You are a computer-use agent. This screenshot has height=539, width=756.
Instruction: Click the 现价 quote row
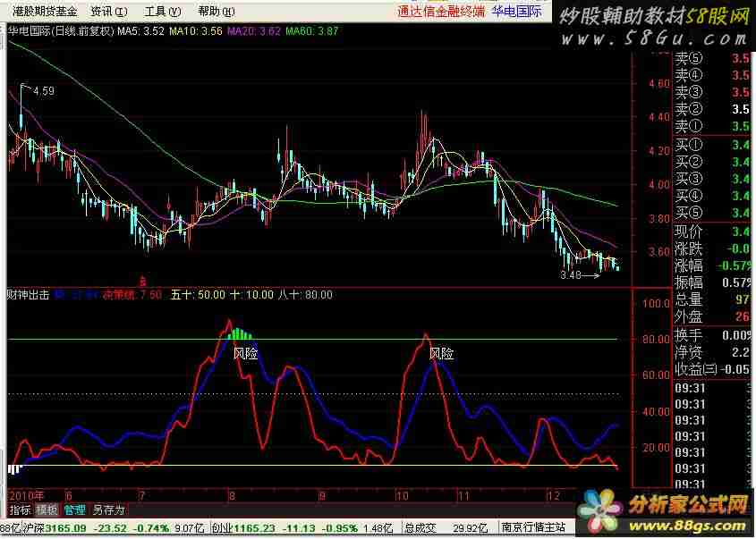[x=712, y=232]
